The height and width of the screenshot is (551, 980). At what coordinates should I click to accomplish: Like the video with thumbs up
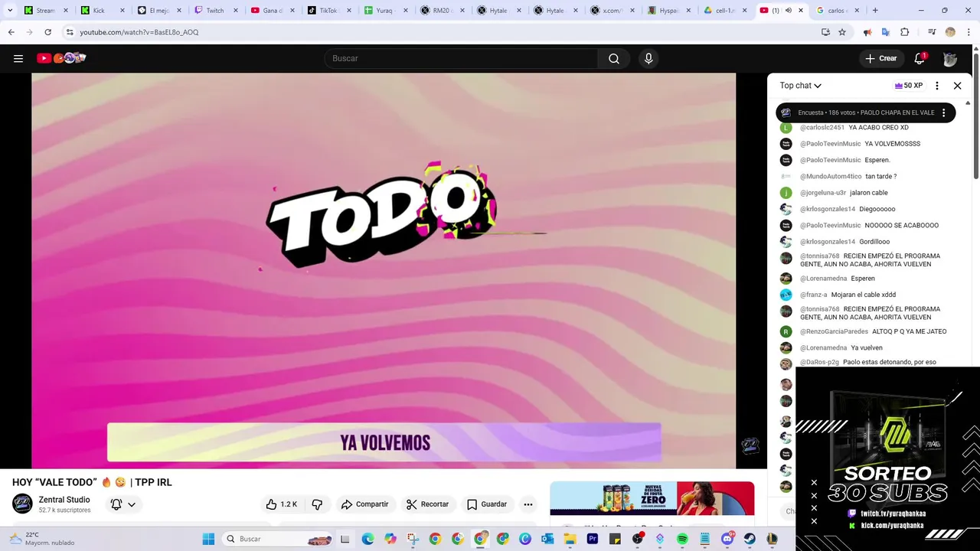click(x=281, y=504)
